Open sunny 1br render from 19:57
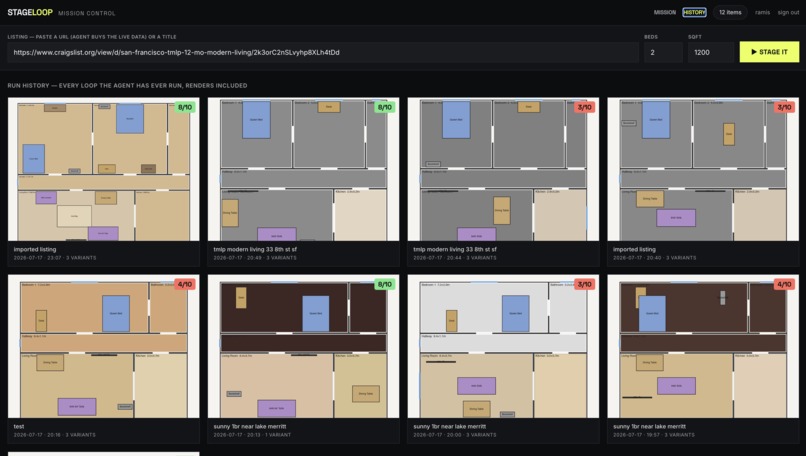This screenshot has width=806, height=456. (703, 346)
